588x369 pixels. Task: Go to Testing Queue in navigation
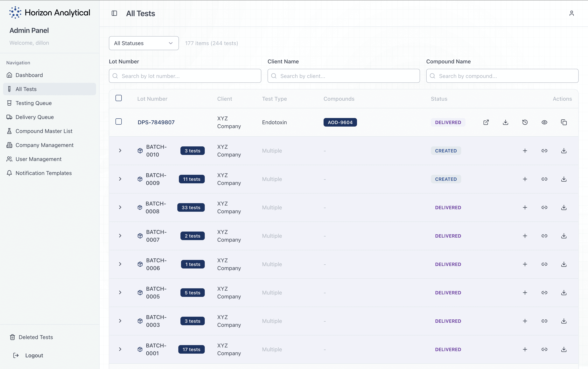[x=33, y=103]
